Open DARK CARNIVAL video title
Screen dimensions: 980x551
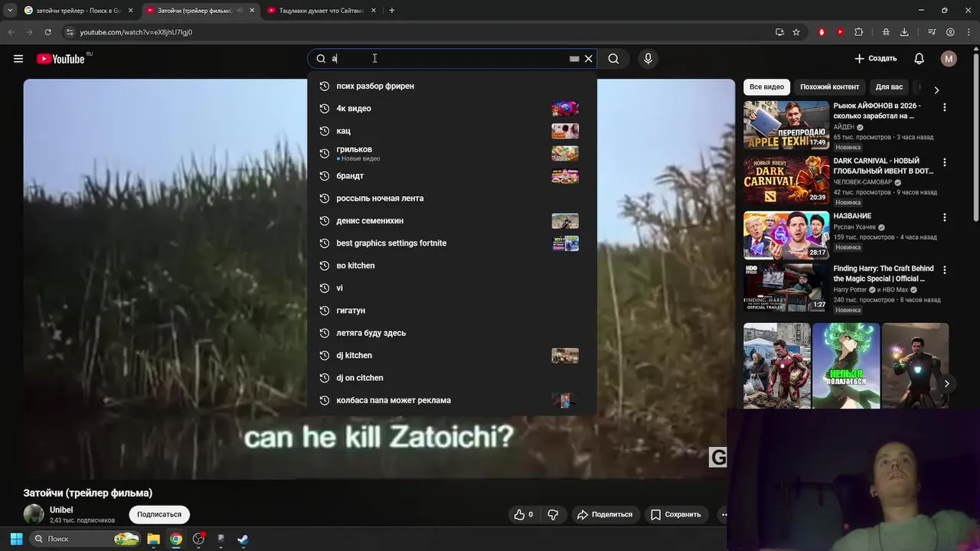[883, 166]
